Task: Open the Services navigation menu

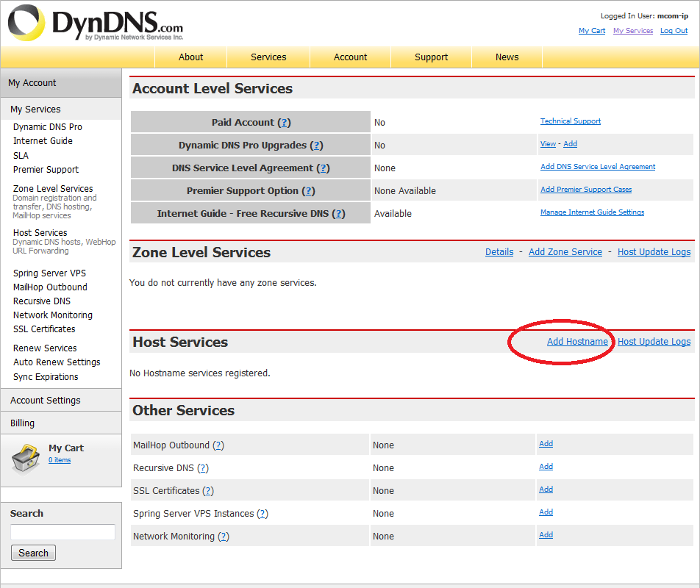Action: click(268, 57)
